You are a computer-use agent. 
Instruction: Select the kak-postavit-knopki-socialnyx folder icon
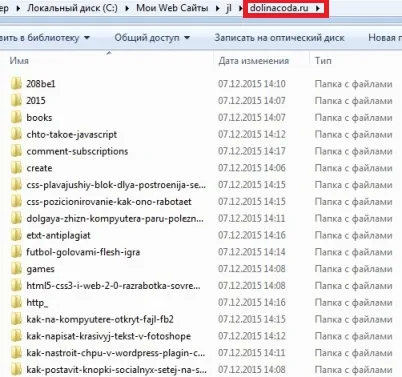16,369
